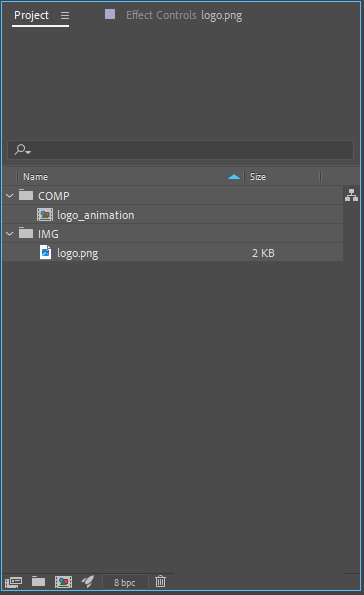This screenshot has width=364, height=595.
Task: Open the Project panel menu
Action: 65,16
